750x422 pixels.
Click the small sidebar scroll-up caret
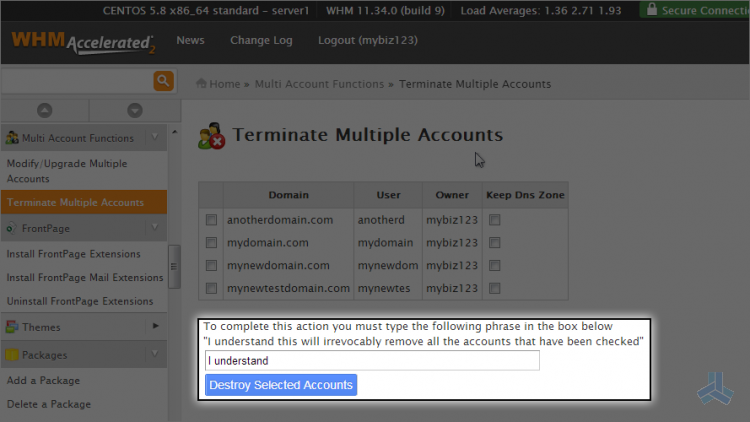tap(175, 132)
